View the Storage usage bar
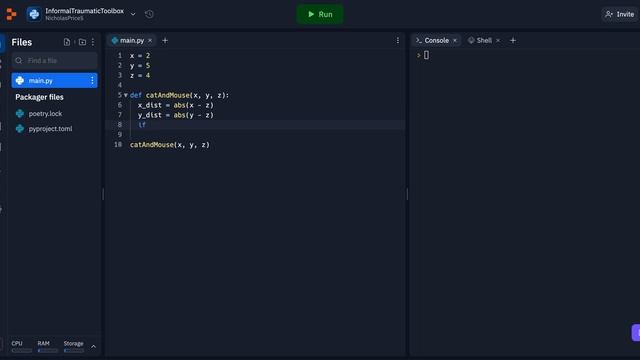The width and height of the screenshot is (640, 360). pos(74,351)
